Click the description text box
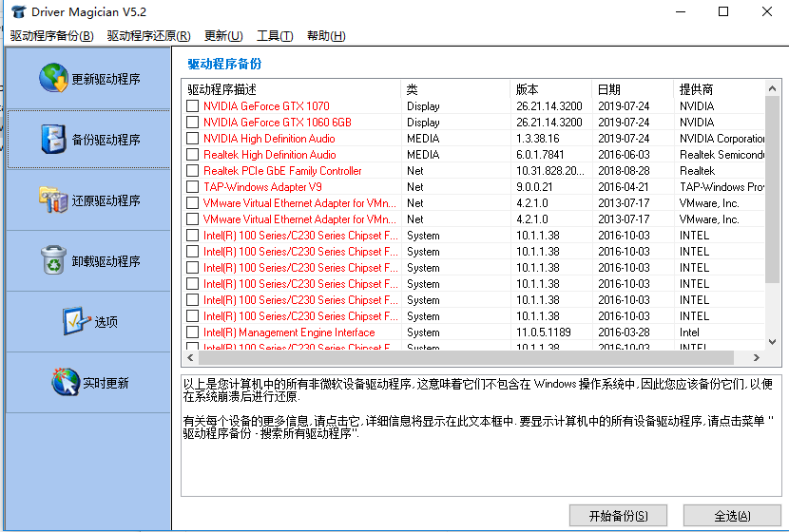The height and width of the screenshot is (532, 789). click(x=481, y=435)
